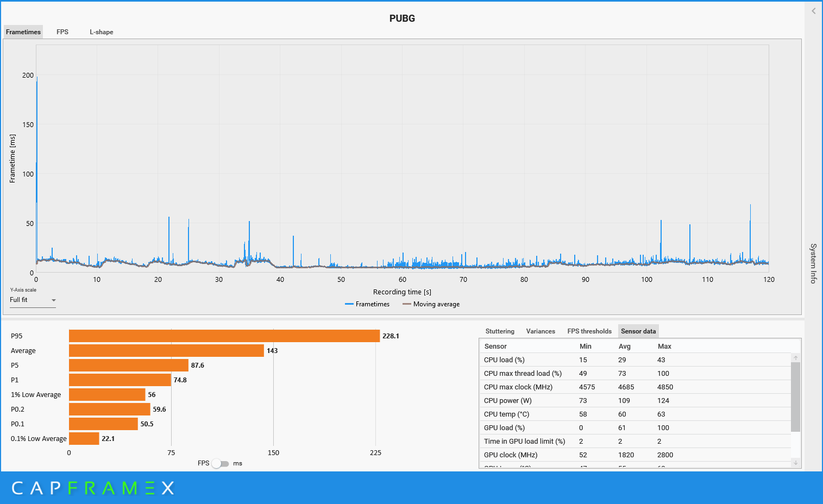This screenshot has height=504, width=823.
Task: Click the sensor table scrollbar thumb
Action: pyautogui.click(x=795, y=396)
